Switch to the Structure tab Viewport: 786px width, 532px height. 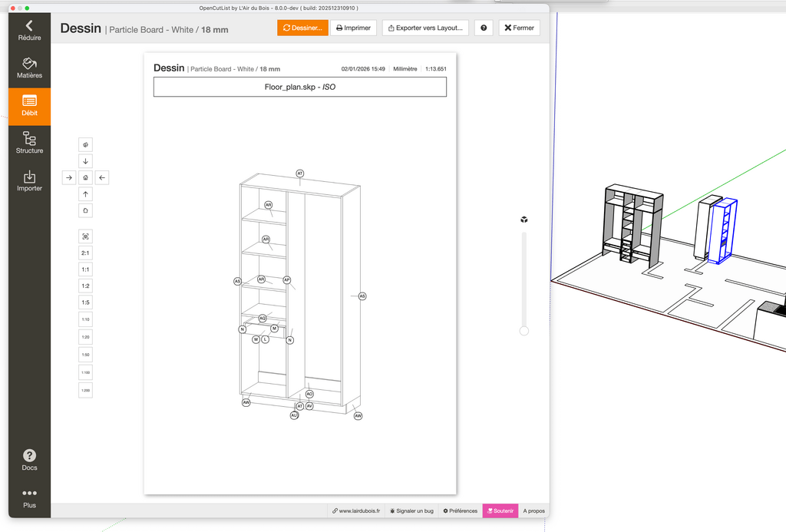[x=29, y=143]
